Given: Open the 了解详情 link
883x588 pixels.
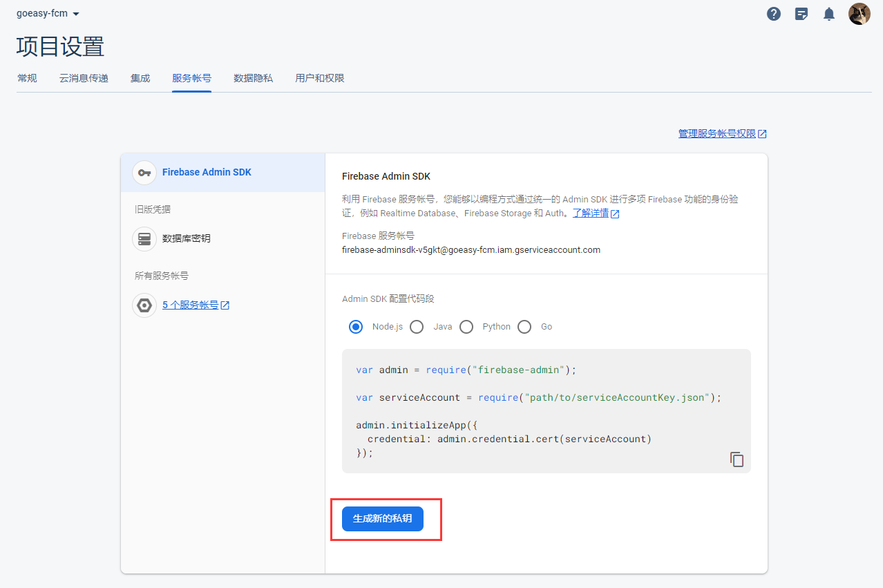Looking at the screenshot, I should click(x=591, y=214).
